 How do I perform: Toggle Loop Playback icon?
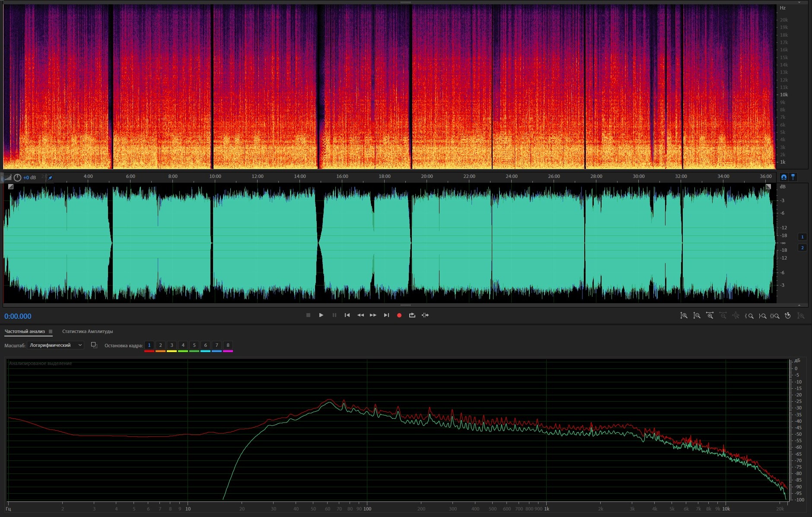pos(412,315)
